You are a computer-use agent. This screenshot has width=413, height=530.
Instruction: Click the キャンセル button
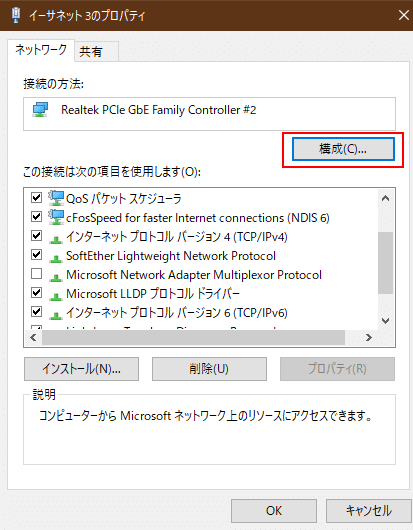tap(368, 510)
